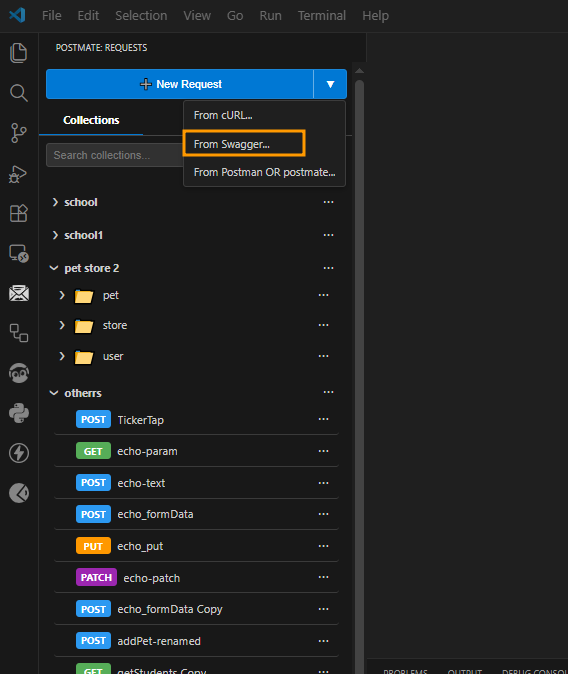Open the bottom circular activity bar icon
Screen dimensions: 568x674
[19, 493]
